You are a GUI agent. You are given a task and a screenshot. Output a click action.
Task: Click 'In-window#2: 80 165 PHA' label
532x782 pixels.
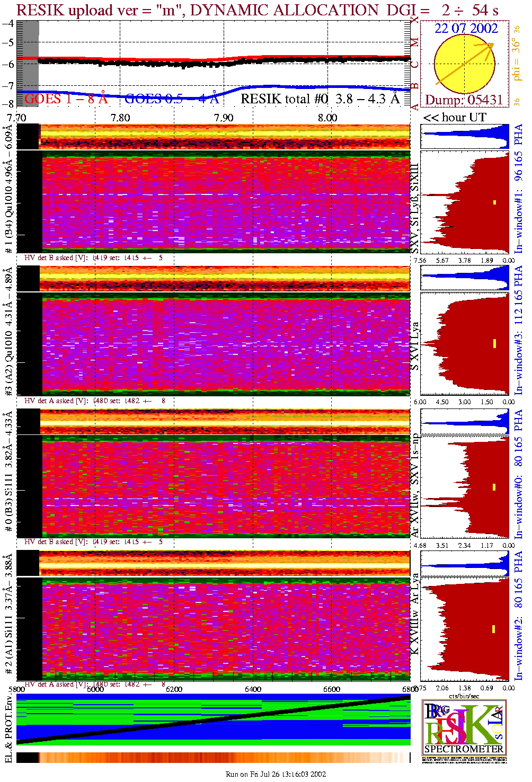518,616
